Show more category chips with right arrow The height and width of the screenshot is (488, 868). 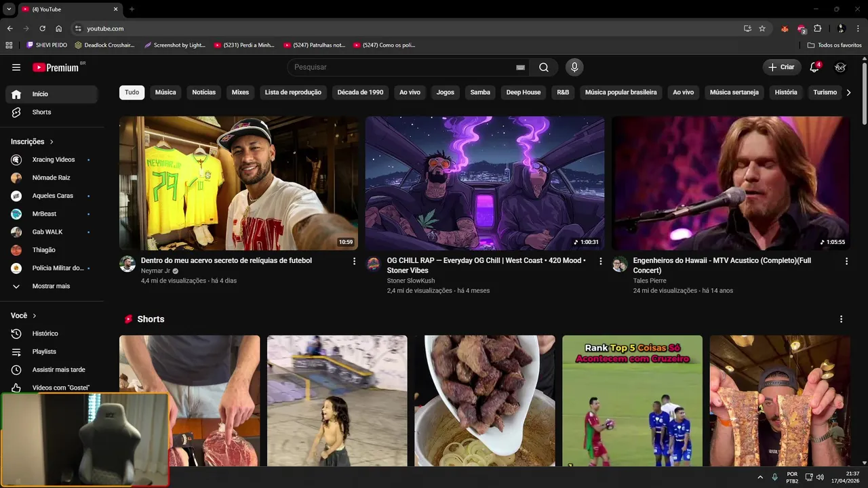pyautogui.click(x=848, y=92)
